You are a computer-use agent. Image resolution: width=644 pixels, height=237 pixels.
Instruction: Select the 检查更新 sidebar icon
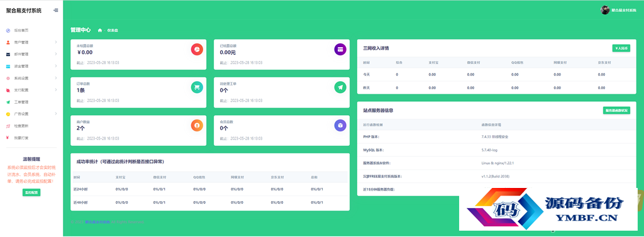point(8,126)
